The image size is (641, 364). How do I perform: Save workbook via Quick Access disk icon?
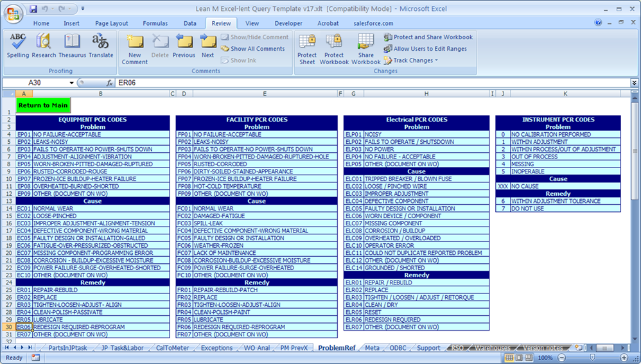click(33, 8)
